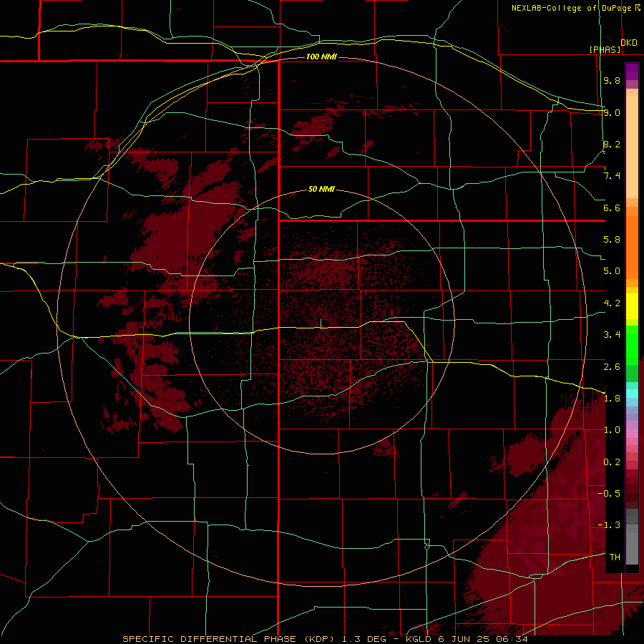Click the 9.8 value on the color scale
Screen dimensions: 644x644
(612, 80)
